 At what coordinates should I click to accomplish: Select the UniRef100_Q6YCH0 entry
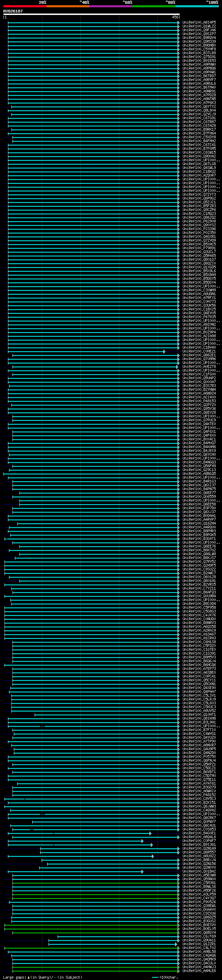pos(199,454)
